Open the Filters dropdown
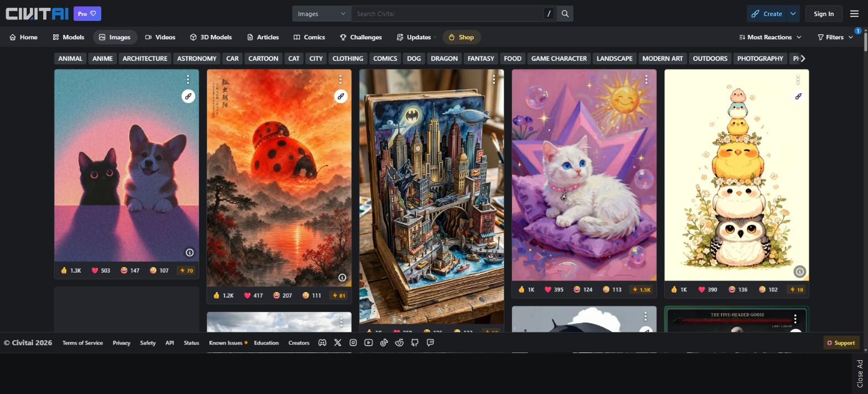This screenshot has width=868, height=394. tap(835, 37)
